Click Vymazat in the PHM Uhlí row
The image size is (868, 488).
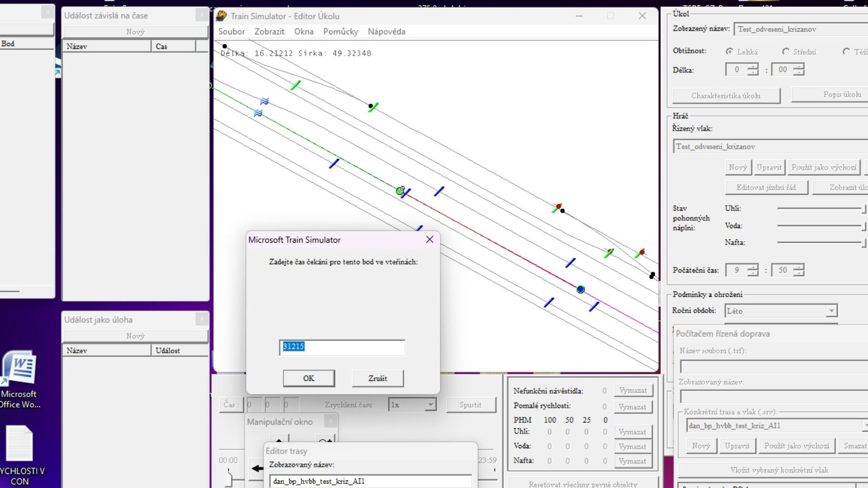point(633,432)
